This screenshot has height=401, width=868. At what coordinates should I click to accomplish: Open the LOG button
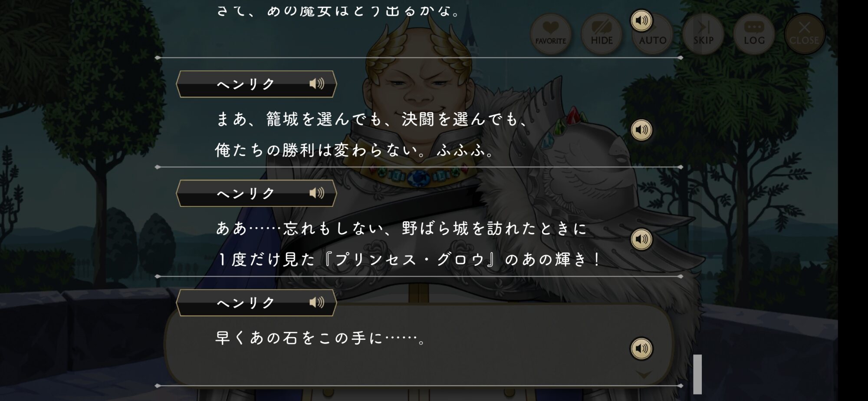[x=754, y=34]
